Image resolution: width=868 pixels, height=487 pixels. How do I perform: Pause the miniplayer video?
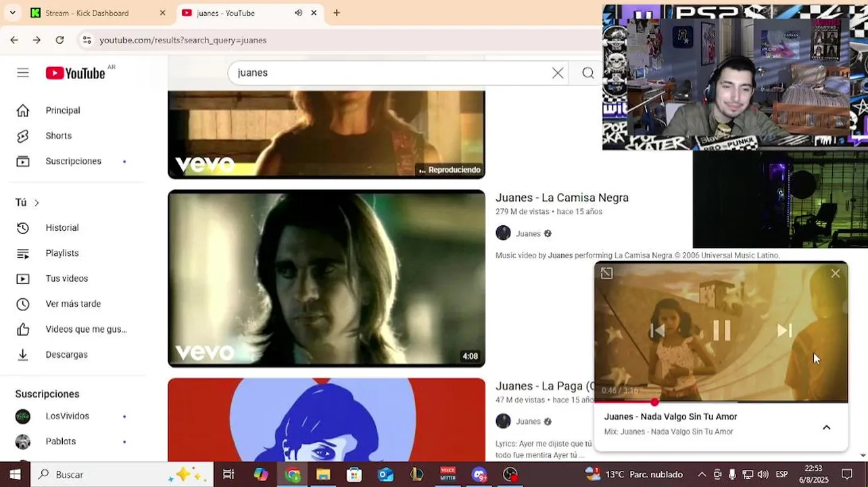point(721,330)
